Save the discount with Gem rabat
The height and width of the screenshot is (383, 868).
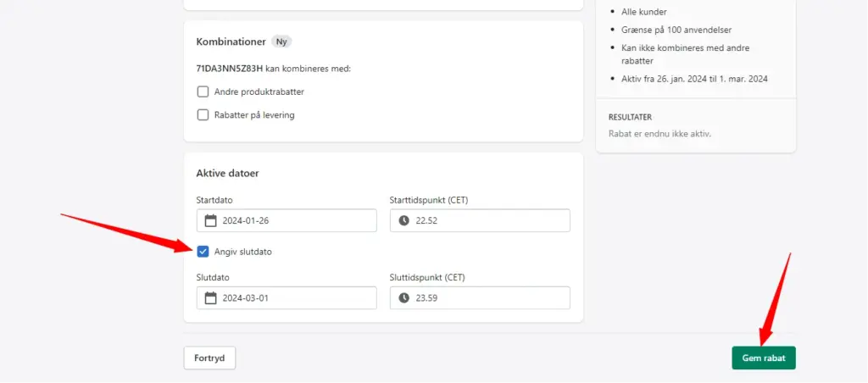pos(764,358)
